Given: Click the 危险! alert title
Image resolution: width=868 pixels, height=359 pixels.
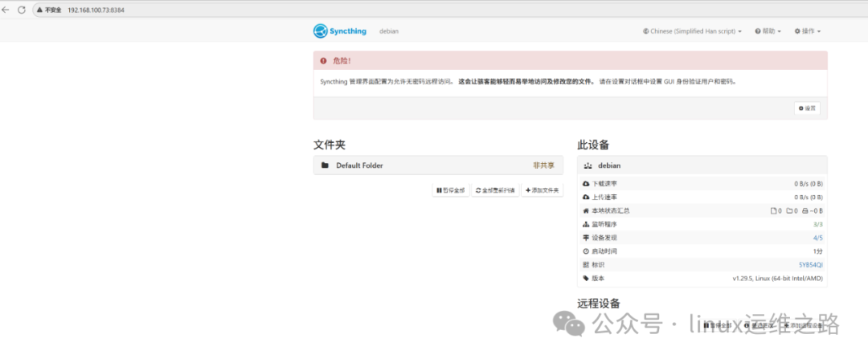Looking at the screenshot, I should tap(342, 61).
